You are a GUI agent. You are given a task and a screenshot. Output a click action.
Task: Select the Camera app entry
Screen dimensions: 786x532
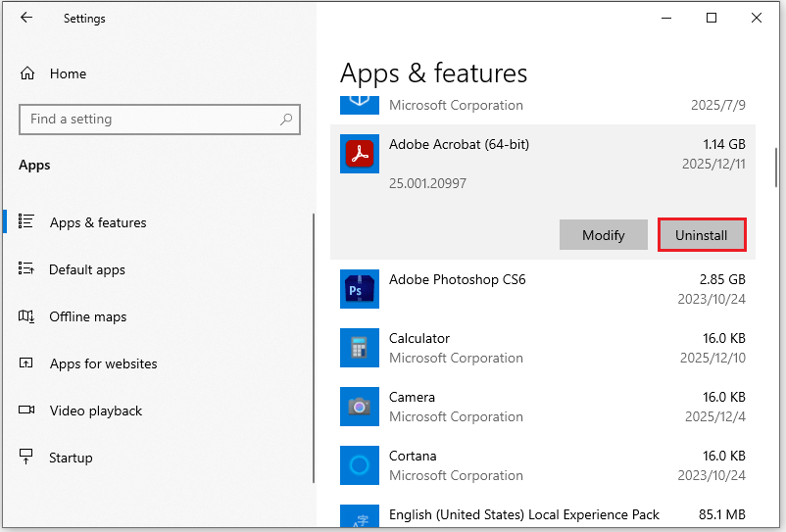[x=543, y=407]
